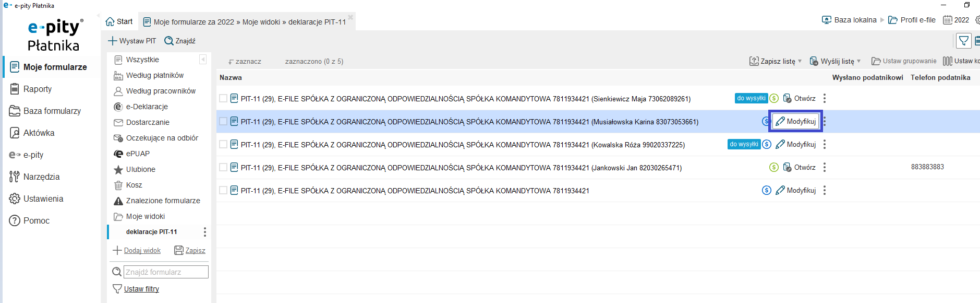
Task: Open Pomoc help section
Action: tap(29, 220)
